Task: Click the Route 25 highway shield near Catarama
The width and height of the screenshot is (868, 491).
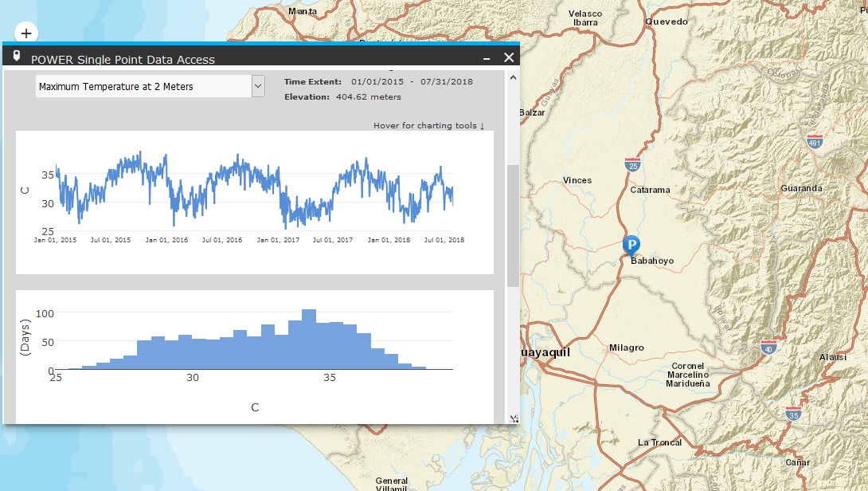Action: click(x=633, y=165)
